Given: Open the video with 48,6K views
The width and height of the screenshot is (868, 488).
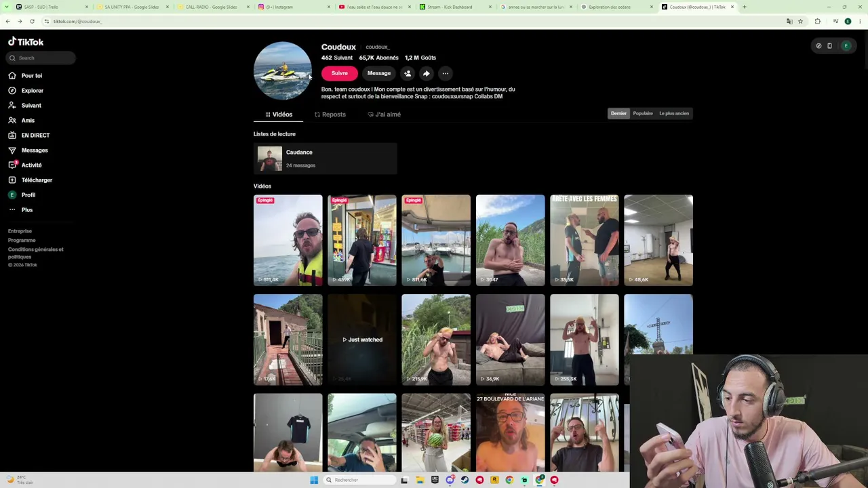Looking at the screenshot, I should click(658, 241).
